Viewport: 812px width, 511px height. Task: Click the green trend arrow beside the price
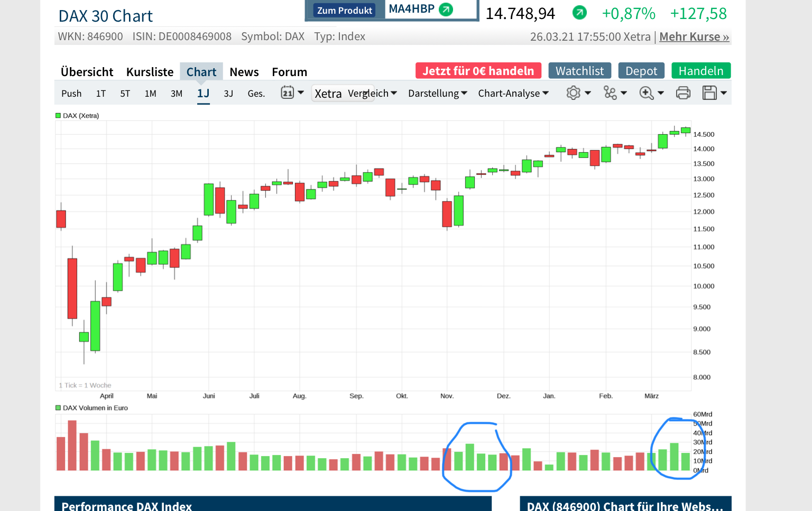click(579, 12)
